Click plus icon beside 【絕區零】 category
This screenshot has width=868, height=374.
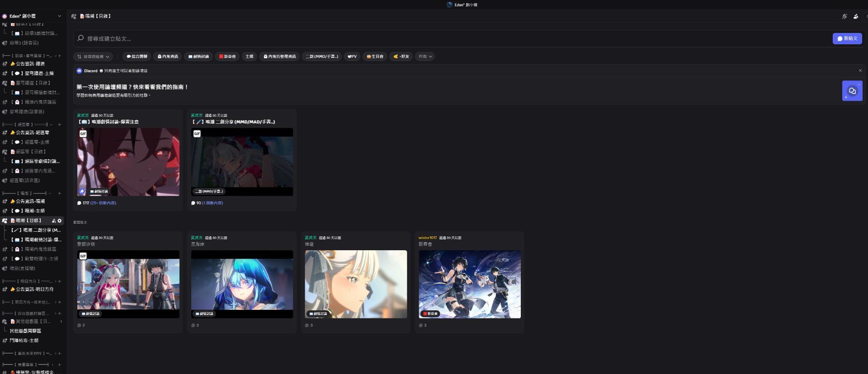click(x=59, y=125)
